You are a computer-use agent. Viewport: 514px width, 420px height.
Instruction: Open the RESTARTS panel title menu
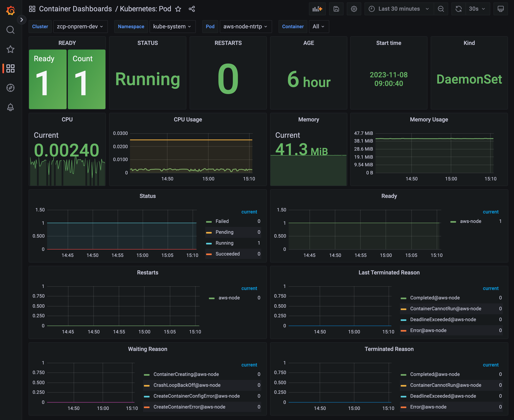(x=228, y=43)
